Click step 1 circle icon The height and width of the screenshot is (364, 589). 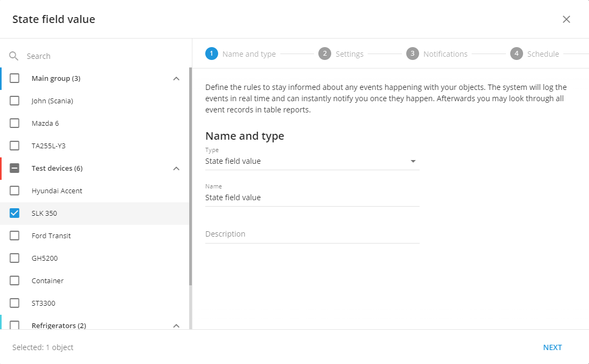[212, 54]
